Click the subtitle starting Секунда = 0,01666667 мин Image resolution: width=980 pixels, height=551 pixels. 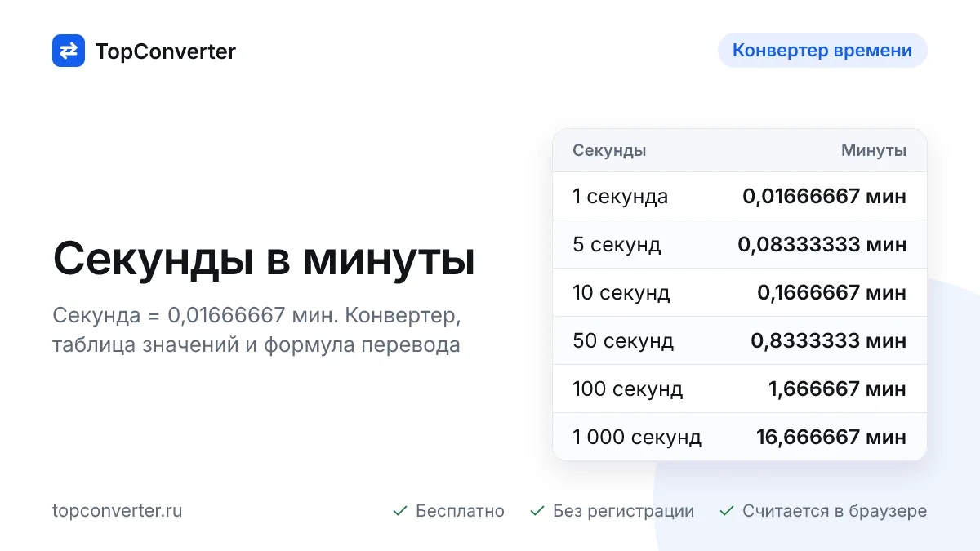point(256,330)
